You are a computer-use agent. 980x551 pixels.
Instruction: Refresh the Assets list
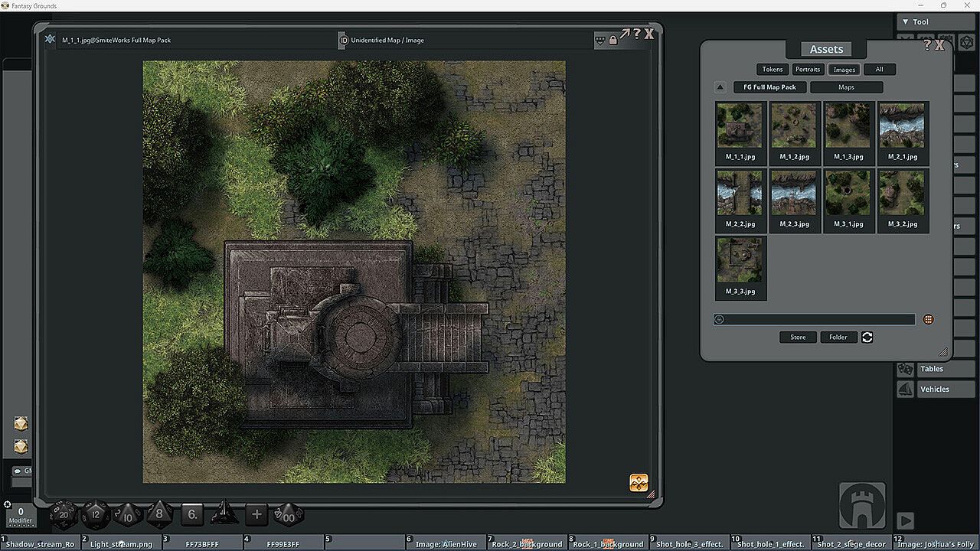867,337
